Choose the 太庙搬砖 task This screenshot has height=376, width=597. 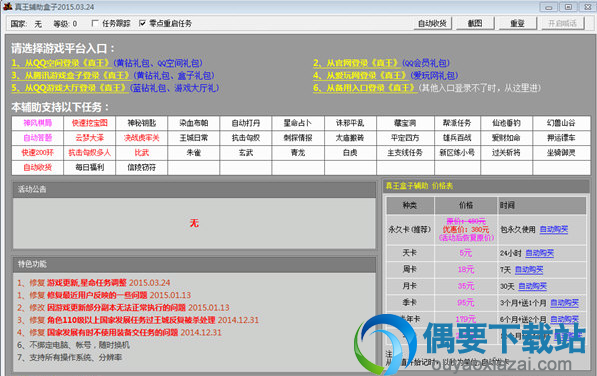pos(350,138)
